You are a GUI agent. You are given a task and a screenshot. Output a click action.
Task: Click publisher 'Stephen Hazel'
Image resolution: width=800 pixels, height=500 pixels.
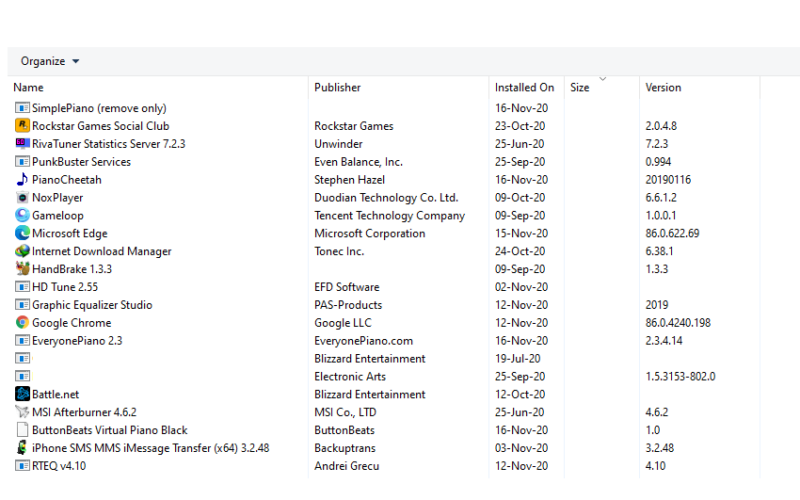(x=349, y=180)
